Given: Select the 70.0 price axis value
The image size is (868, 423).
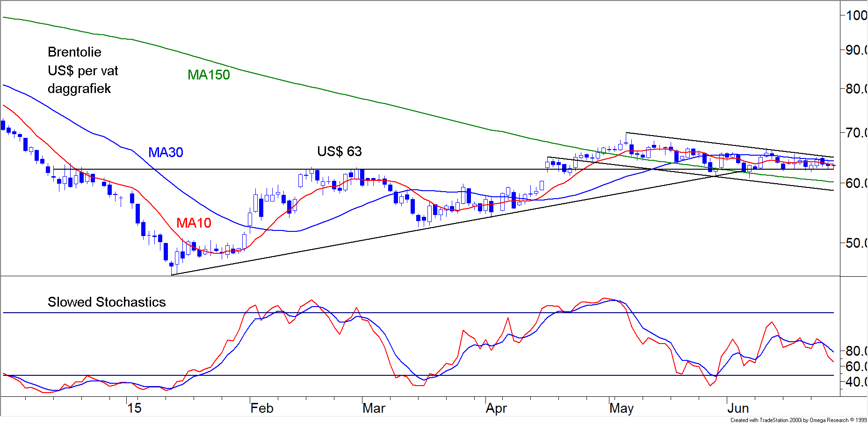Looking at the screenshot, I should pyautogui.click(x=856, y=133).
